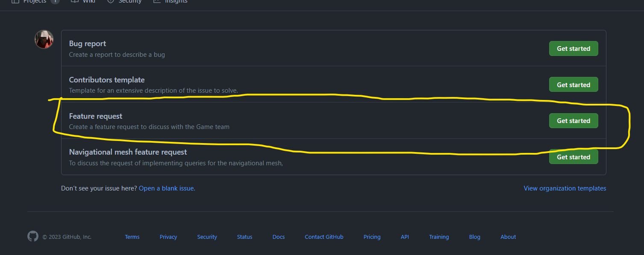Open the Security tab in repository navigation
The height and width of the screenshot is (255, 644).
click(x=124, y=2)
